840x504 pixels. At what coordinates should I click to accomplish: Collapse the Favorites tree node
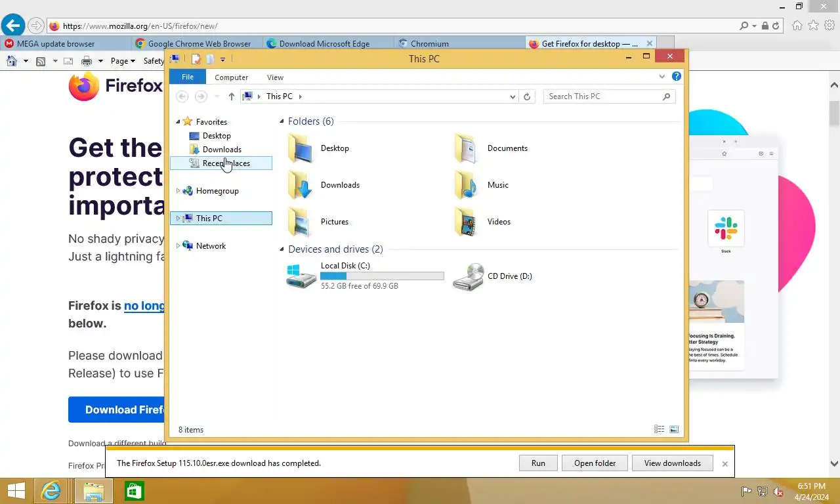(178, 122)
